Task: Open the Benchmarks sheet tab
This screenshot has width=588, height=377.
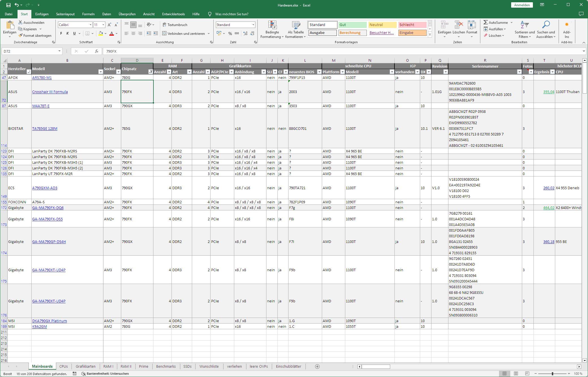Action: 166,366
